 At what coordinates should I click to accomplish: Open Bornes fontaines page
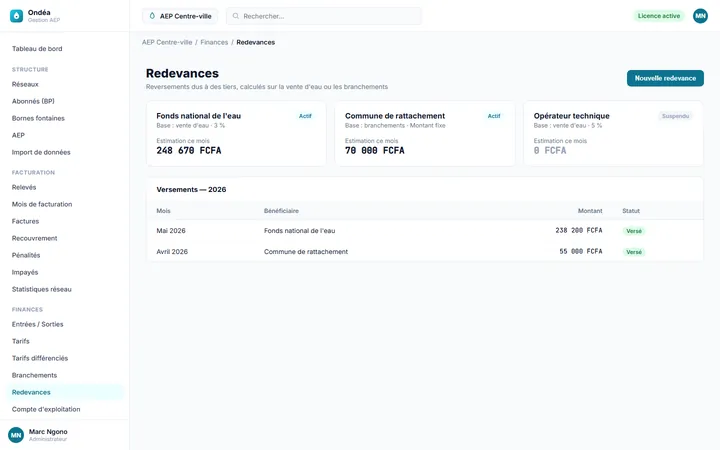[x=38, y=118]
